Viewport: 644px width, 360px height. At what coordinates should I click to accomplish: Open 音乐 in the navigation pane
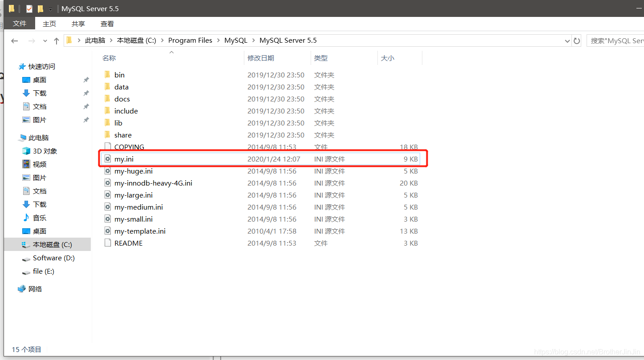tap(40, 218)
